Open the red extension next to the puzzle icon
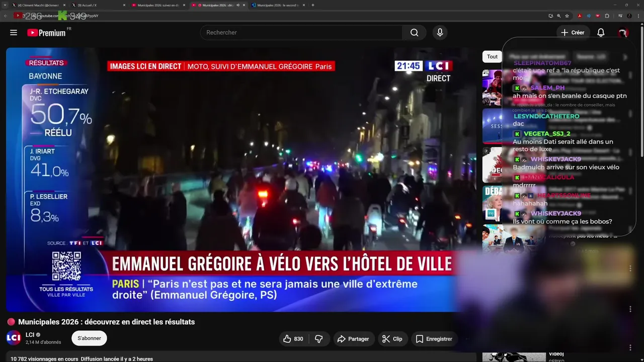This screenshot has height=362, width=644. (598, 16)
